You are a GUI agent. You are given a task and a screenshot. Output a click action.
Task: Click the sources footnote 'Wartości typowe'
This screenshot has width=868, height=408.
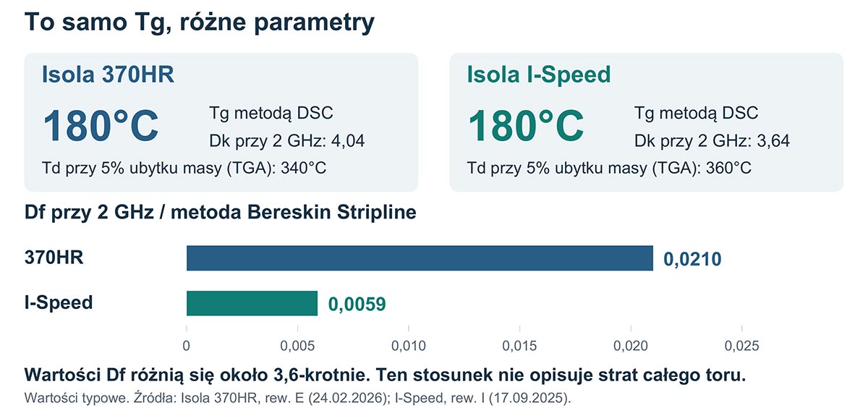(297, 397)
